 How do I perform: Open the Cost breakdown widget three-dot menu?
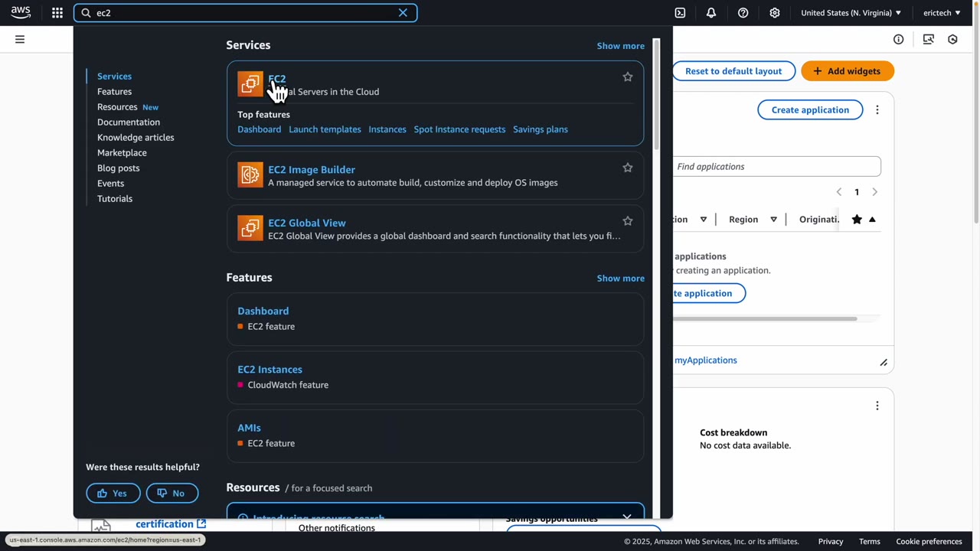(x=877, y=406)
